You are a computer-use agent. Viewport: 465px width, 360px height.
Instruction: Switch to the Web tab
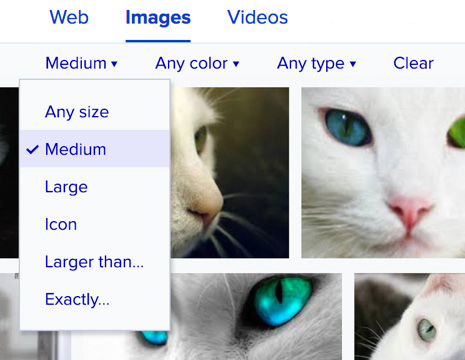[x=69, y=17]
